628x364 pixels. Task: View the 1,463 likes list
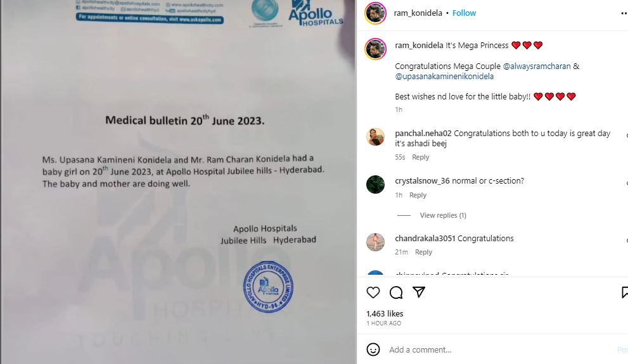385,313
